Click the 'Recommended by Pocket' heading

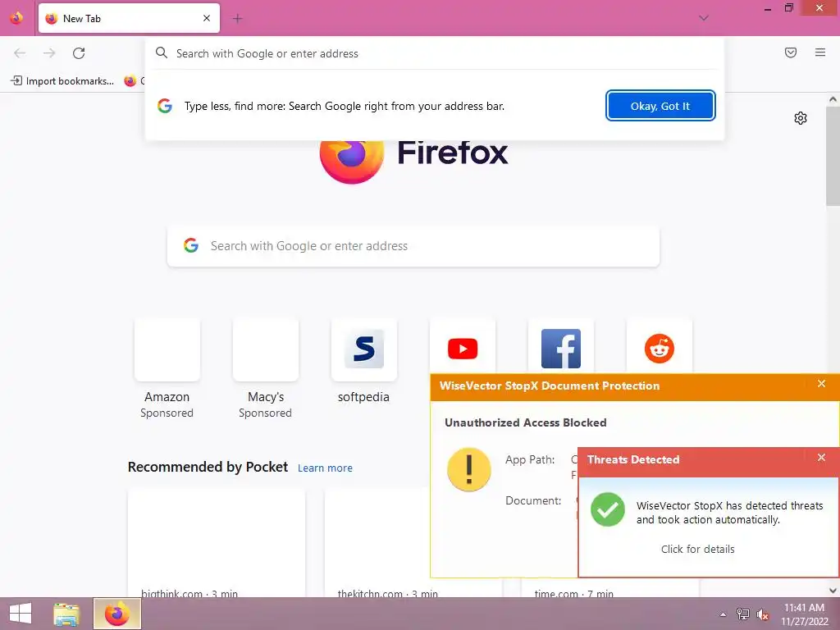point(208,467)
